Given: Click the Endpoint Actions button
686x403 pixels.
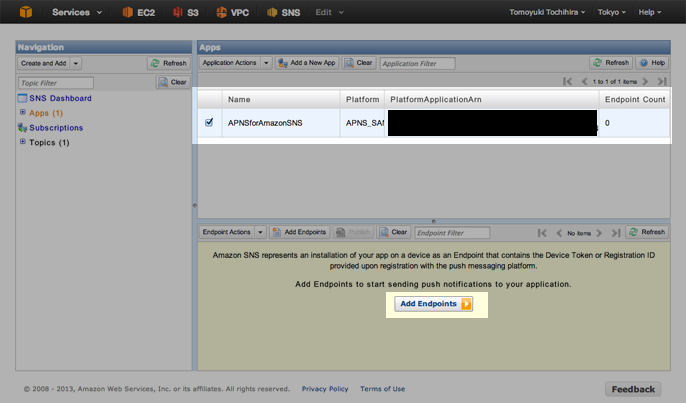Looking at the screenshot, I should (227, 232).
